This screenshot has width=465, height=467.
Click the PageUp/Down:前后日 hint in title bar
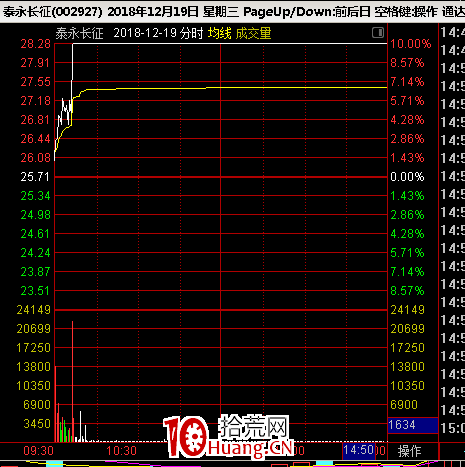(307, 12)
